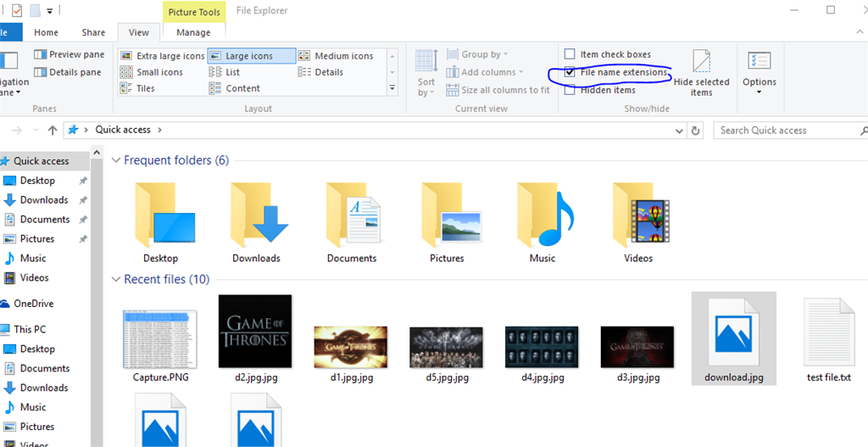
Task: Open Customize Quick Access Toolbar arrow
Action: pyautogui.click(x=50, y=10)
